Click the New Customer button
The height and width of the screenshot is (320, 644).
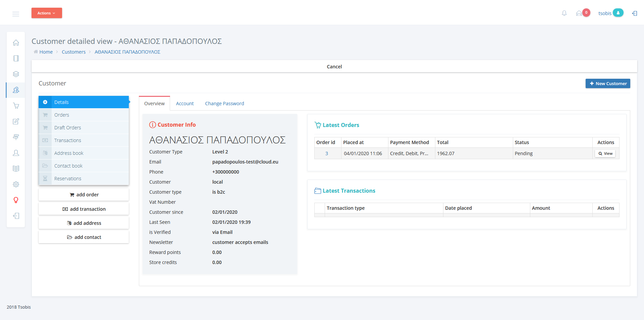(x=608, y=83)
